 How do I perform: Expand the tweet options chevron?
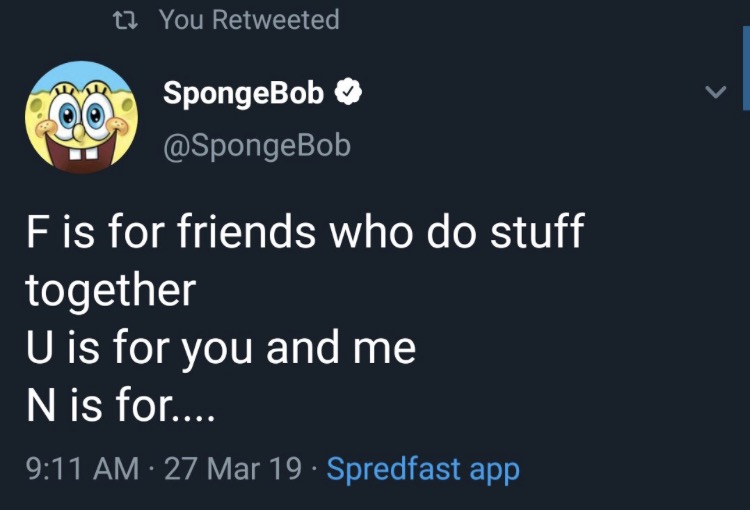[714, 93]
